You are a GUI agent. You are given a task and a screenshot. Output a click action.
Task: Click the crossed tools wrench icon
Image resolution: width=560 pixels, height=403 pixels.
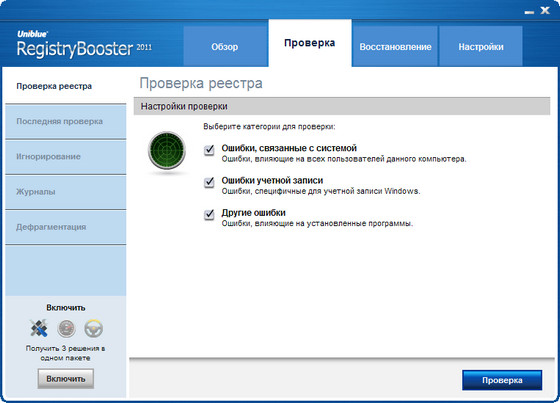pos(39,328)
